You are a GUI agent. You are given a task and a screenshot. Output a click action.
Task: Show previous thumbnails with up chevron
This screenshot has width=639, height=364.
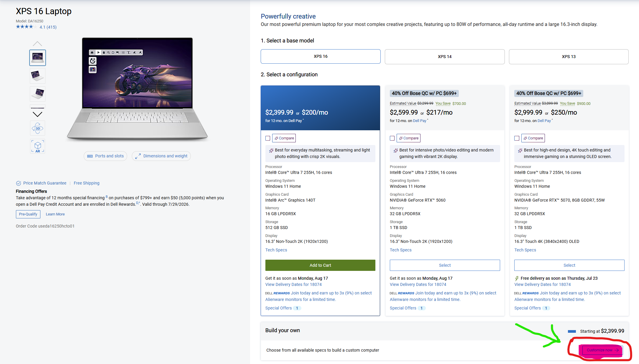pyautogui.click(x=37, y=44)
